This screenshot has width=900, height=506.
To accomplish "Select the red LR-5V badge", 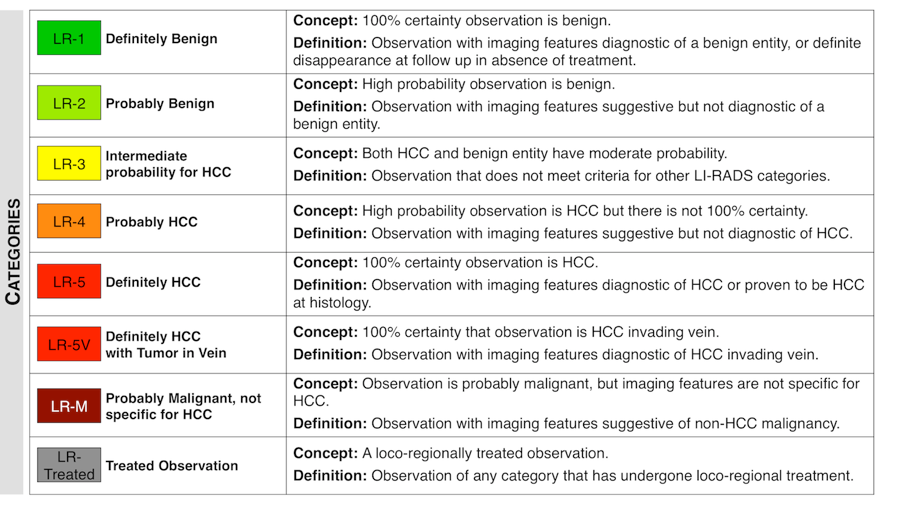I will click(x=69, y=345).
